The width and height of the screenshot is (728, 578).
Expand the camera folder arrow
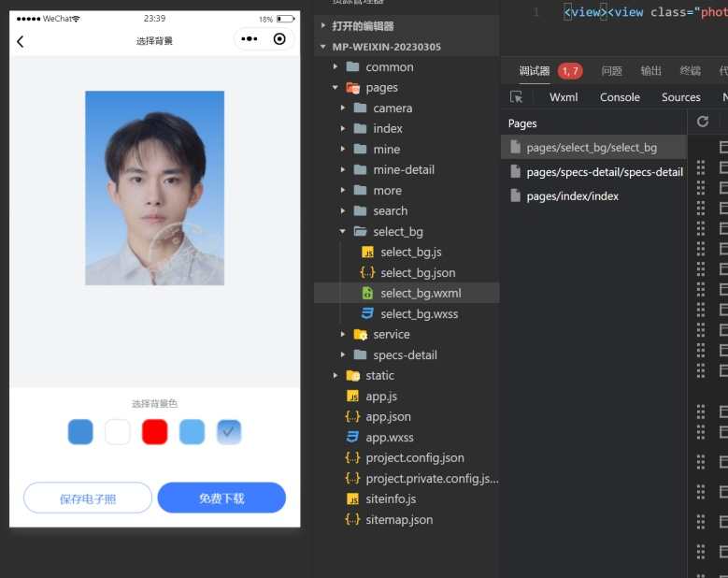click(x=343, y=108)
